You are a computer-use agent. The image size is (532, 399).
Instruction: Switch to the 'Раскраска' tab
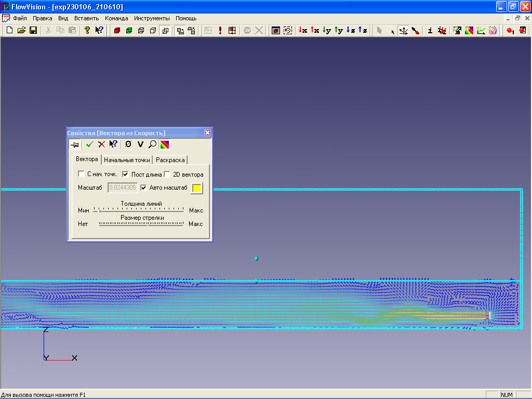170,160
